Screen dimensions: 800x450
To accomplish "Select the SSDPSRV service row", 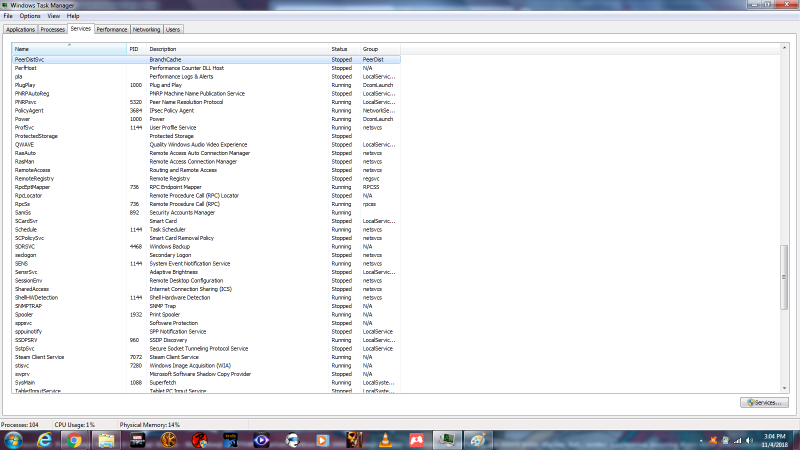I will pos(206,340).
